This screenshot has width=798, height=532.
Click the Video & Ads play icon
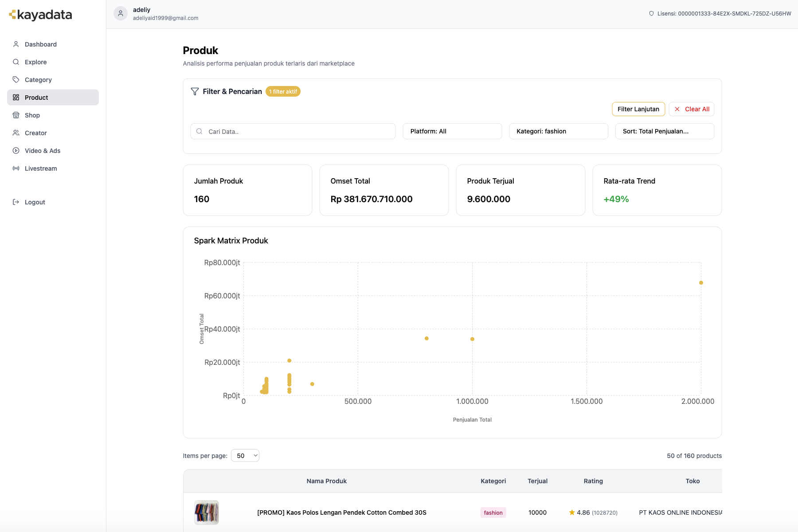[x=16, y=151]
